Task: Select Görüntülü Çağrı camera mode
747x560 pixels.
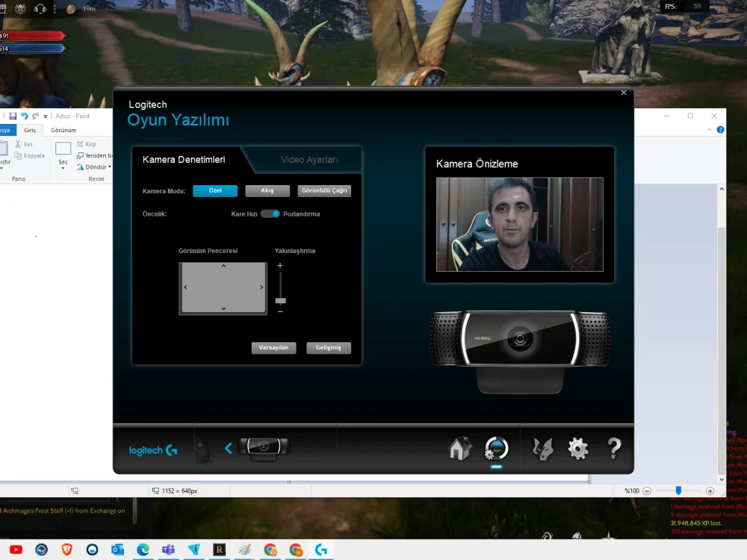Action: click(323, 190)
